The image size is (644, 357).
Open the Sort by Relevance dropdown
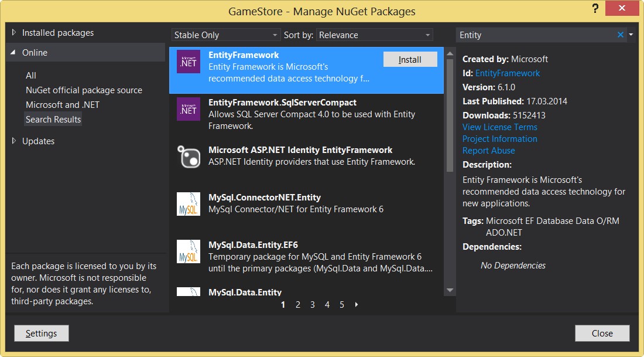coord(375,35)
